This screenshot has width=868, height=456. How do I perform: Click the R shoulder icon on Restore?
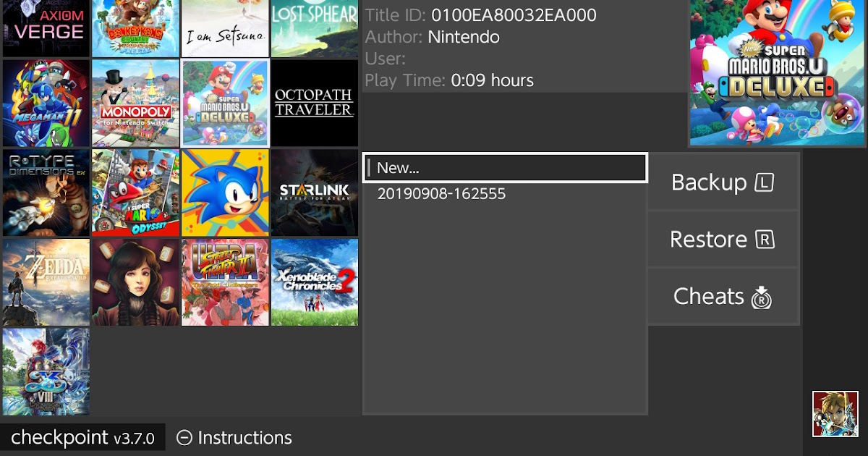click(765, 240)
